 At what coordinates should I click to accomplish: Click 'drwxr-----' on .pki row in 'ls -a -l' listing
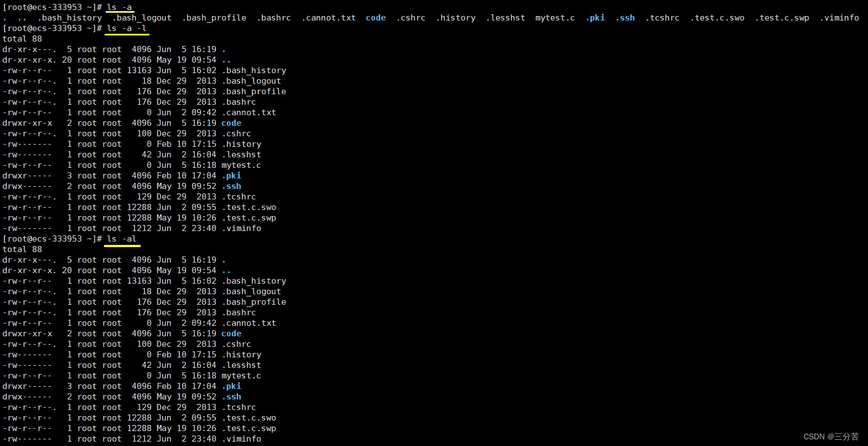click(x=28, y=176)
